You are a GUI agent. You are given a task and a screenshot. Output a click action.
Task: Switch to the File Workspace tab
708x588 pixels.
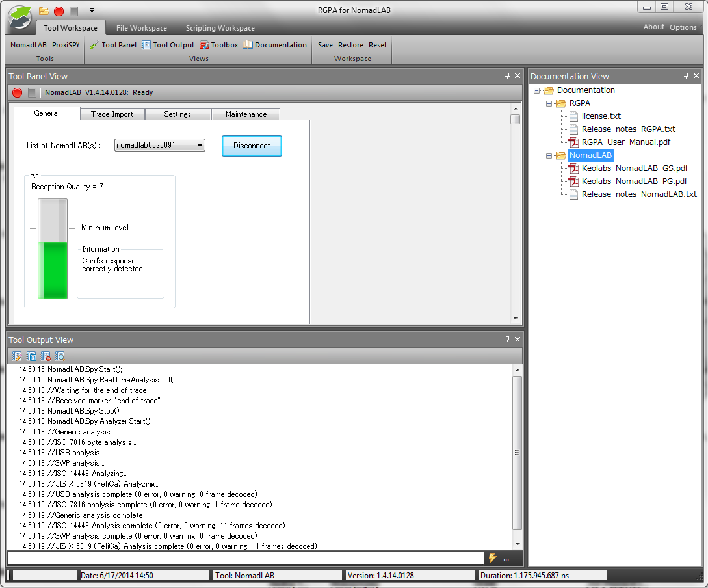tap(142, 28)
